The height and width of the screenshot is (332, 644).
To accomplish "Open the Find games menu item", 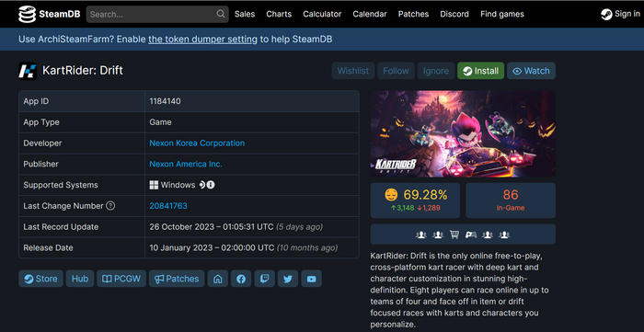I will coord(502,14).
